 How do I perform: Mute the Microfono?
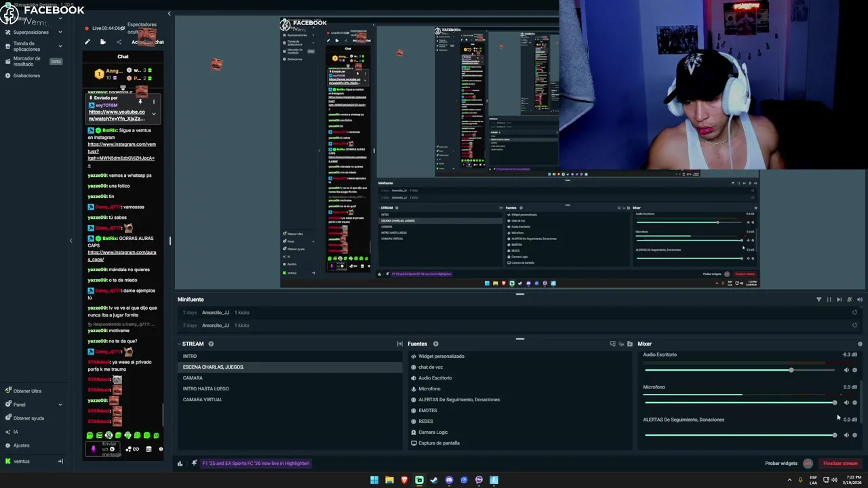(x=846, y=403)
